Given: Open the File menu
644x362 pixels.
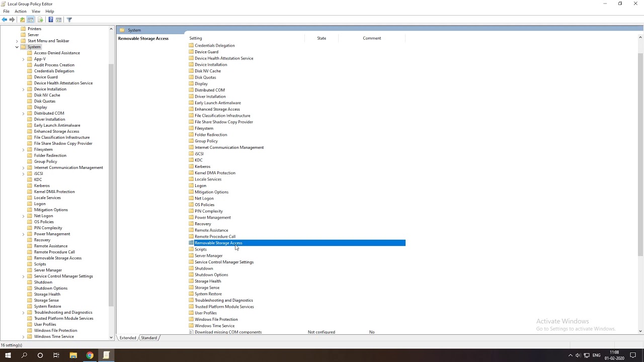Looking at the screenshot, I should click(x=6, y=11).
